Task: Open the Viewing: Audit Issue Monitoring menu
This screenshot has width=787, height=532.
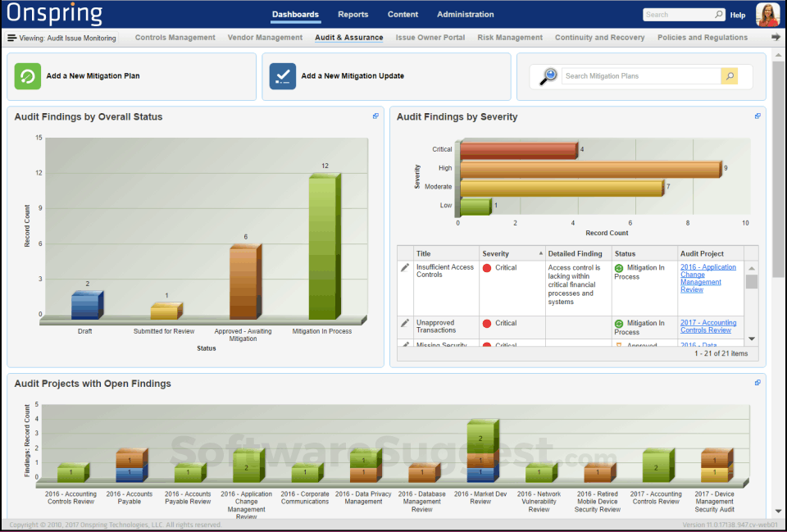Action: [61, 38]
